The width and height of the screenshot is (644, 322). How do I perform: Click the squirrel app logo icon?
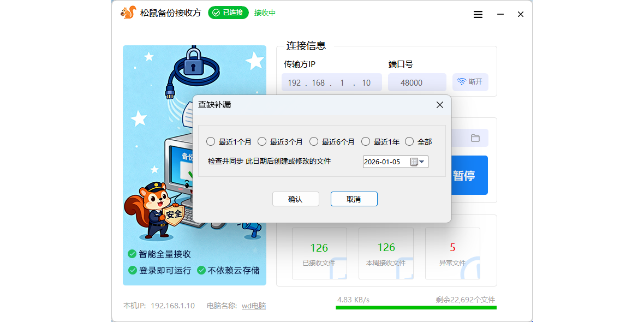click(x=128, y=13)
